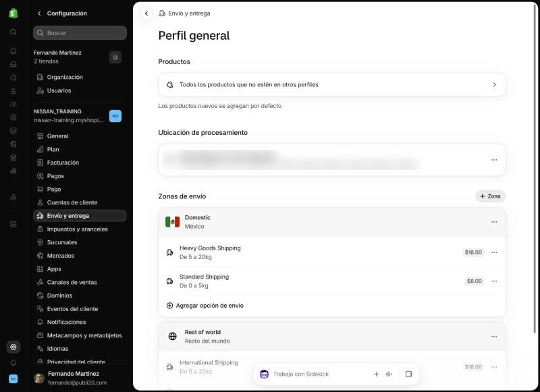Open Orders inbox icon in rail
540x392 pixels.
pyautogui.click(x=13, y=64)
